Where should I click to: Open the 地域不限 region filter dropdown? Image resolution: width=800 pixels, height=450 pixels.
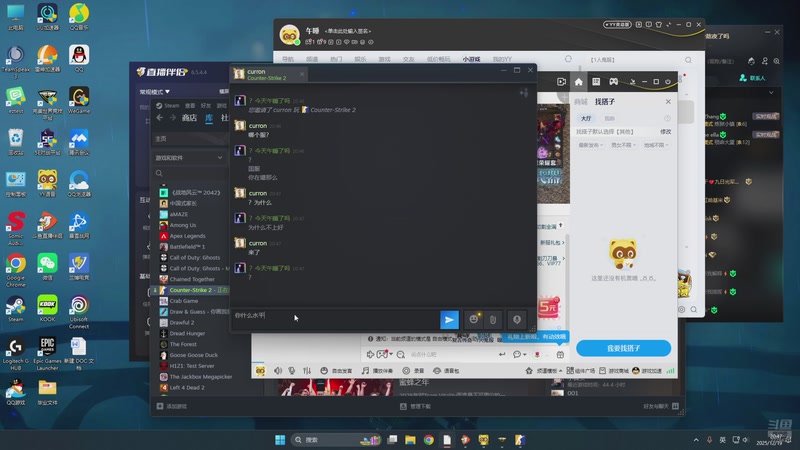(656, 145)
